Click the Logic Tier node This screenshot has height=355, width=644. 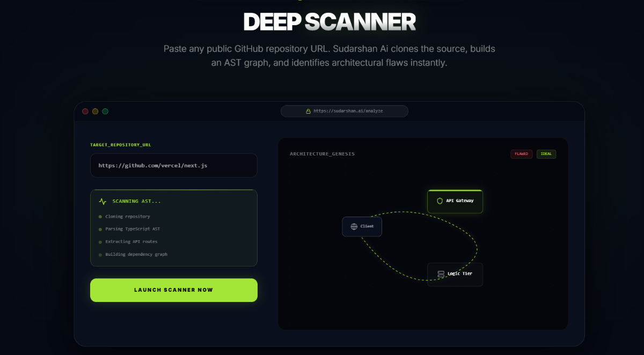tap(455, 274)
